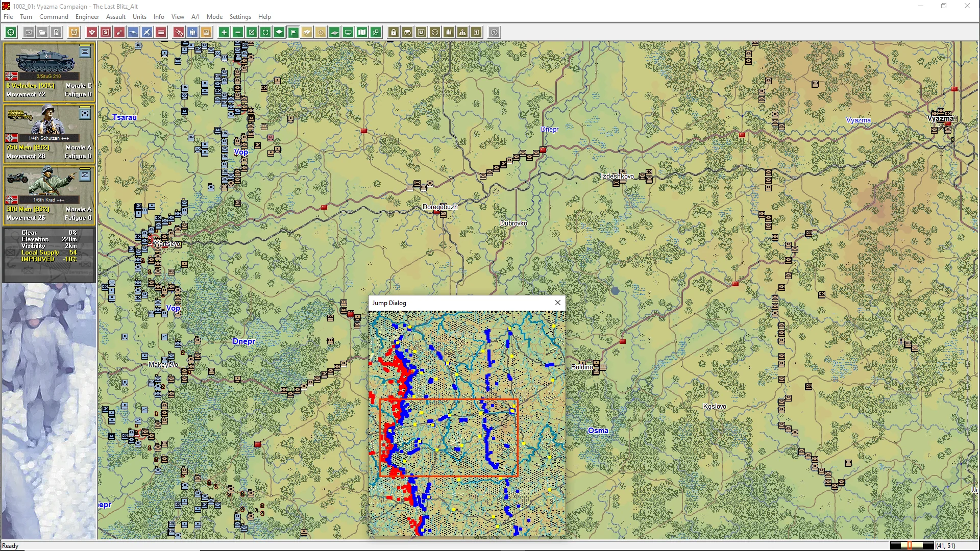Expand the Engineer menu

point(87,17)
